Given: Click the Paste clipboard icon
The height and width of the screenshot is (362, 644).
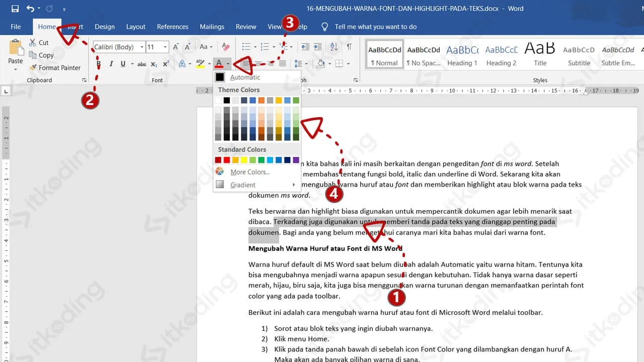Looking at the screenshot, I should pos(16,47).
